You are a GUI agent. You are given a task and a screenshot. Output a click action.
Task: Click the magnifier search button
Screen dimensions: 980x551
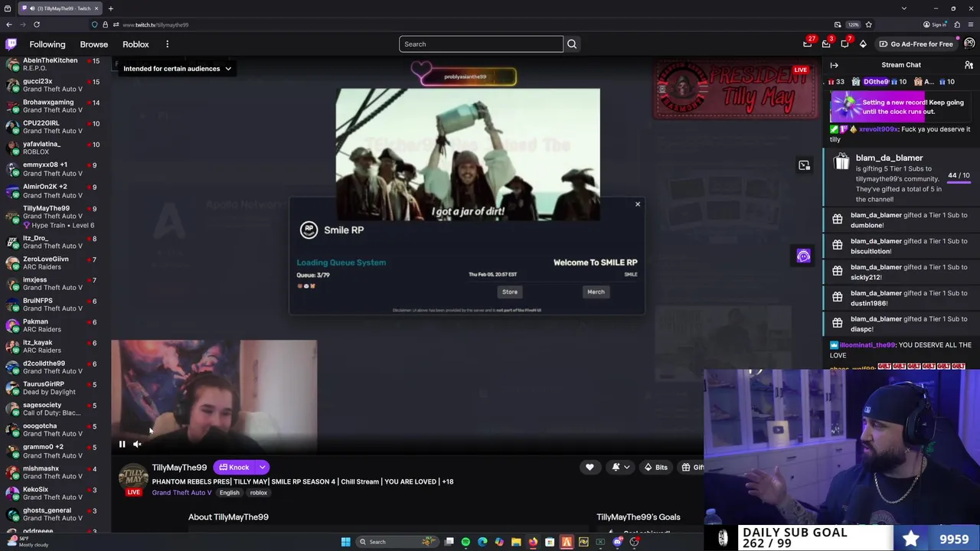coord(572,44)
